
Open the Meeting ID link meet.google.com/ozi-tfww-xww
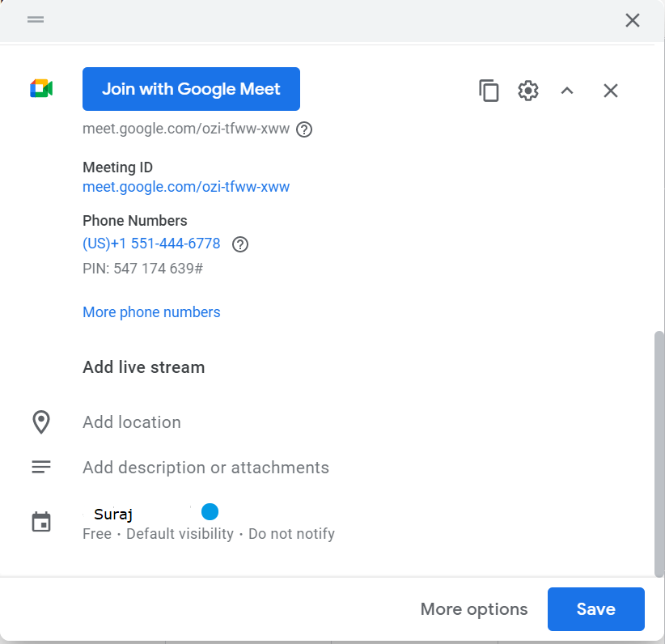tap(186, 187)
